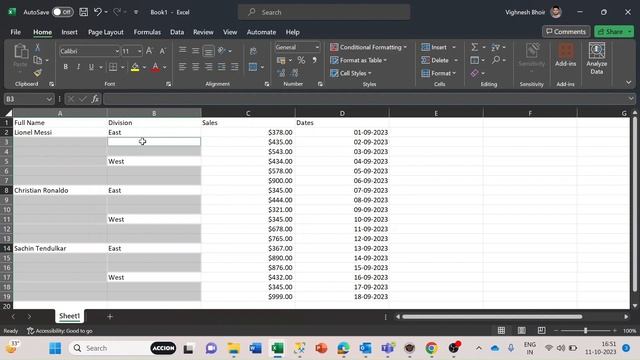This screenshot has width=640, height=360.
Task: Click the Insert cells button
Action: (x=434, y=47)
